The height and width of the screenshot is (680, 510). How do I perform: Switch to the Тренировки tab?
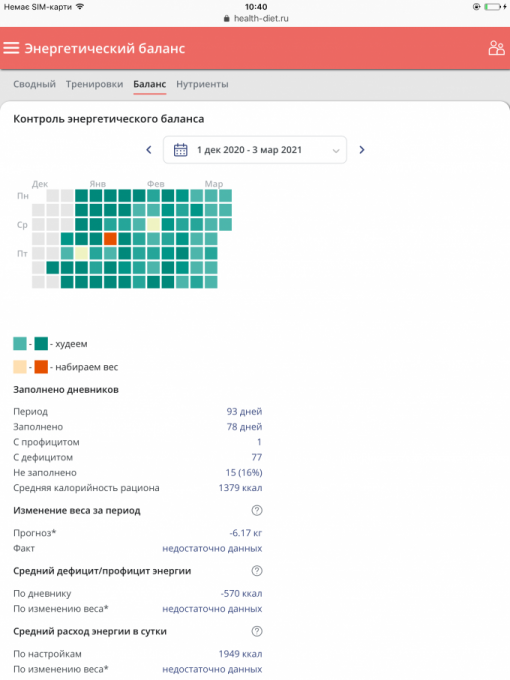pos(95,84)
